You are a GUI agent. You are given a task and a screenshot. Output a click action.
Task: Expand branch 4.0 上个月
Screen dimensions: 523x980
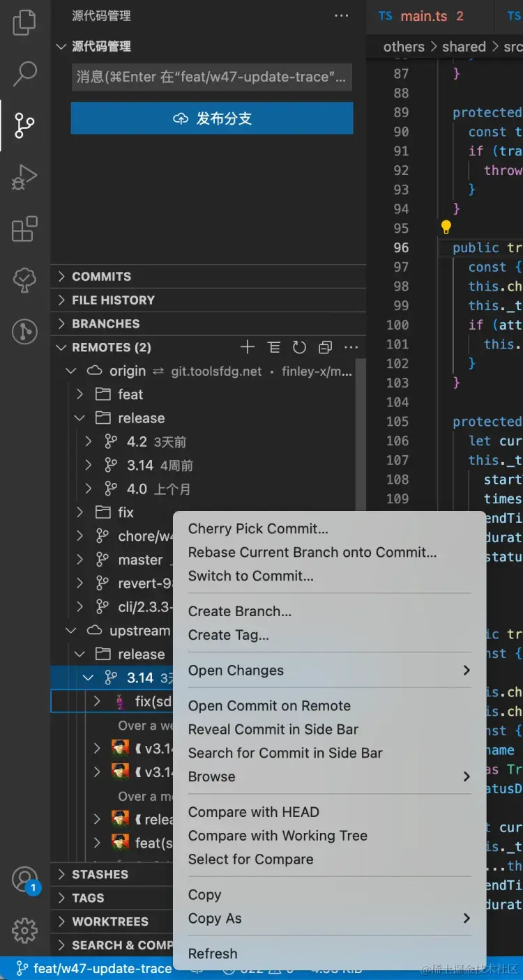click(88, 489)
